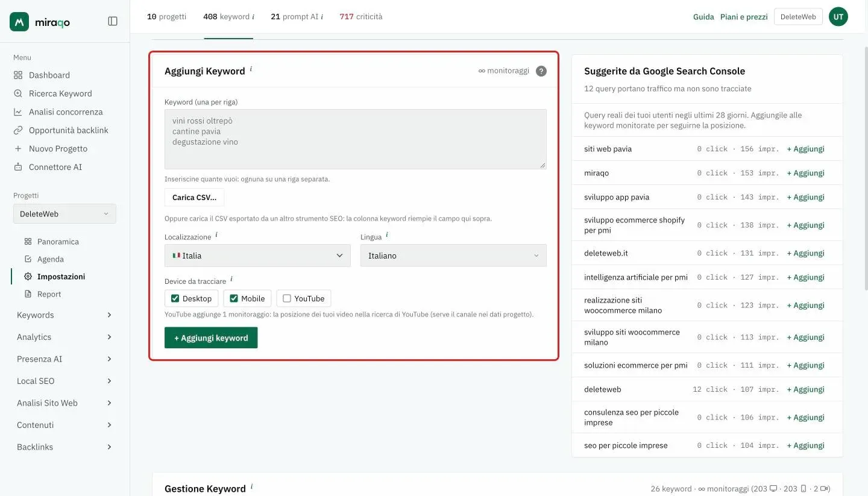Click the info icon next to prompt AI
This screenshot has height=496, width=868.
(x=322, y=17)
